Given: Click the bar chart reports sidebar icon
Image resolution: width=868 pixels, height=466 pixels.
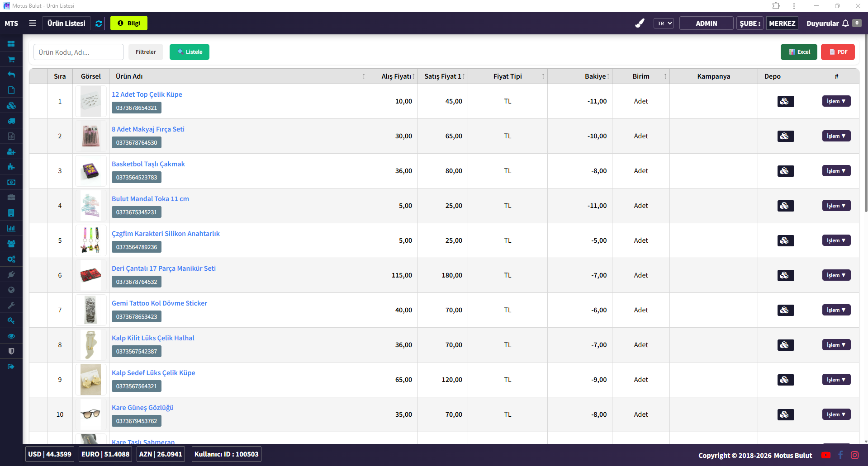Looking at the screenshot, I should click(11, 228).
